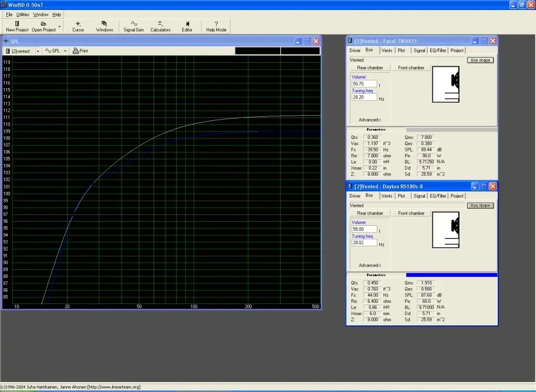Click the Qms value 1.910
The image size is (536, 392).
[426, 283]
